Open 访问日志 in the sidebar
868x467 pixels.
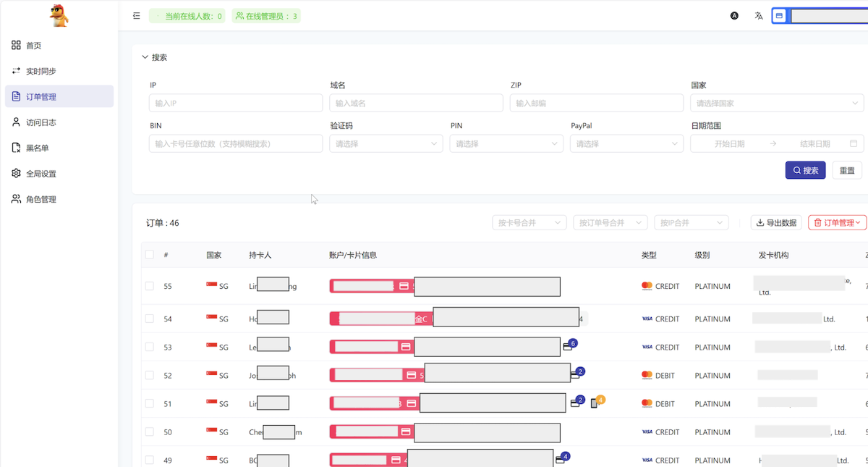click(59, 122)
